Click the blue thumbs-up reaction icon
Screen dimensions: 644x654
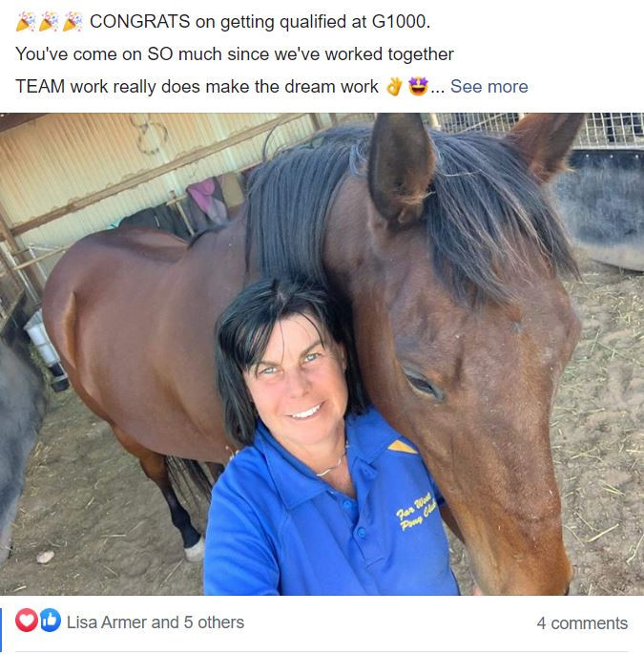(x=50, y=621)
